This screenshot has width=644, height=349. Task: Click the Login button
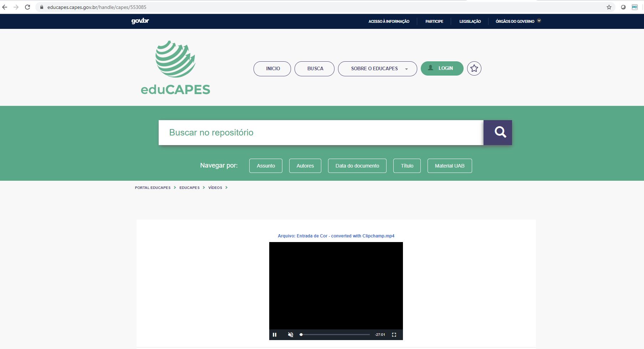point(442,68)
